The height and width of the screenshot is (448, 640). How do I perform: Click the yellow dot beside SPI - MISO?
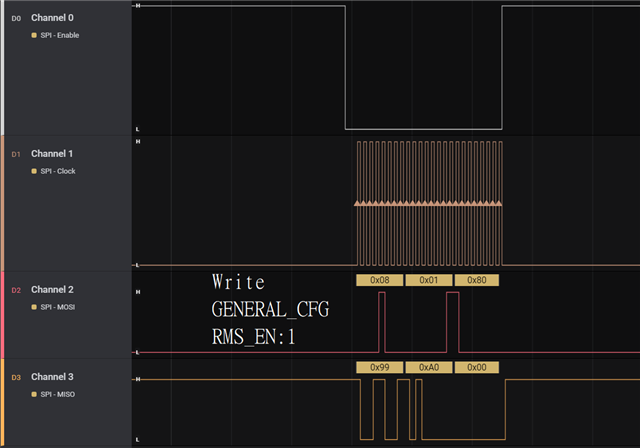click(34, 395)
